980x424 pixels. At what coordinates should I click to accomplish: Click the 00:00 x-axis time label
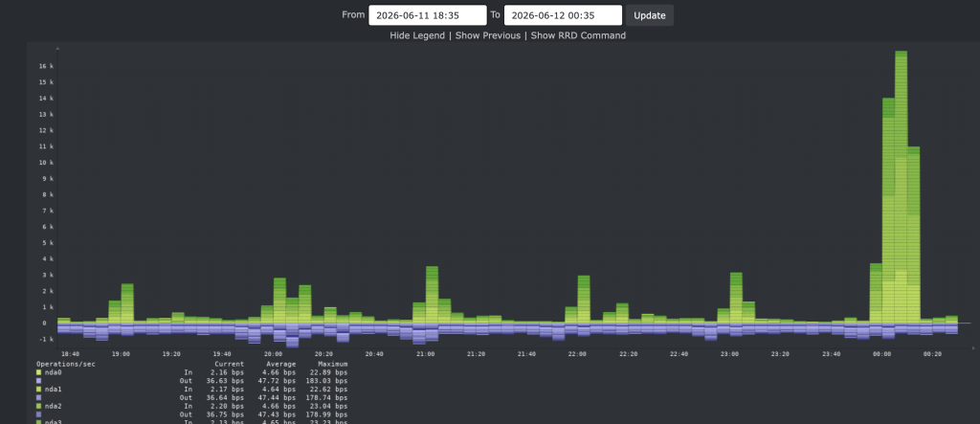[881, 354]
